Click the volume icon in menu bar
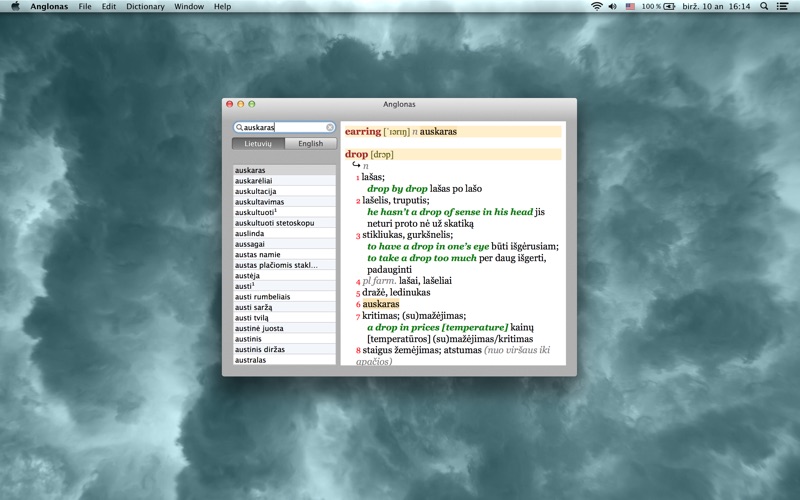Viewport: 800px width, 500px height. point(613,6)
